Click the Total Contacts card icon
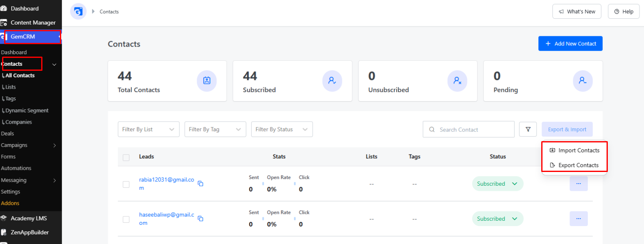Viewport: 644px width, 244px height. coord(207,81)
